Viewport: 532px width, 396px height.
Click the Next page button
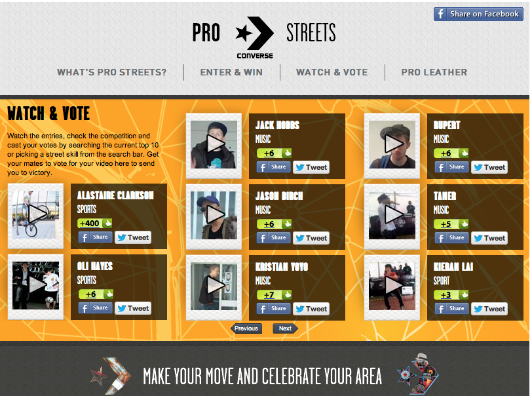286,328
